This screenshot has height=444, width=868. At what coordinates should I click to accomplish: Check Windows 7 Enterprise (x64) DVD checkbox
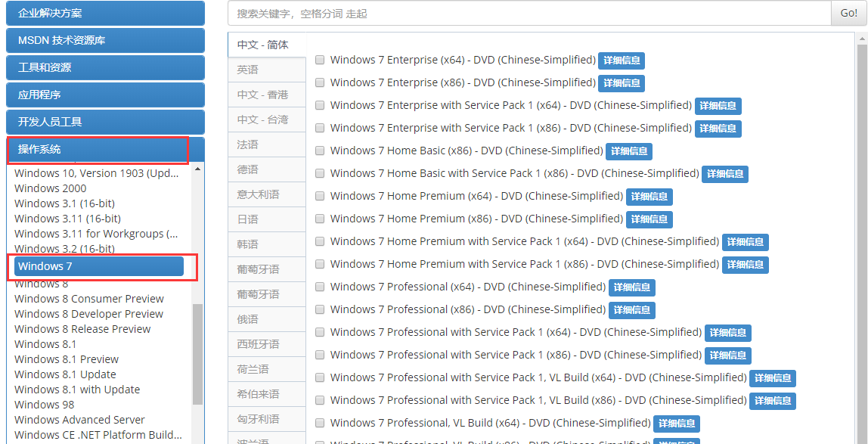(x=320, y=60)
